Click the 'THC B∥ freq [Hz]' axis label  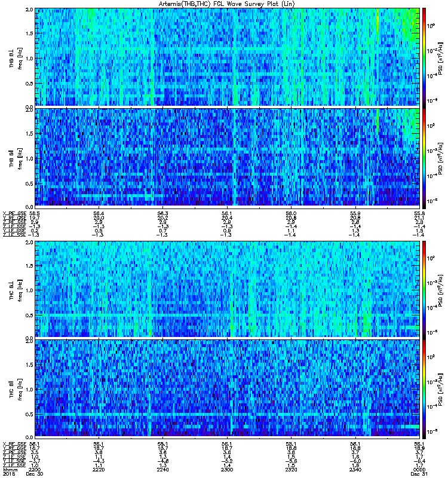coord(16,390)
